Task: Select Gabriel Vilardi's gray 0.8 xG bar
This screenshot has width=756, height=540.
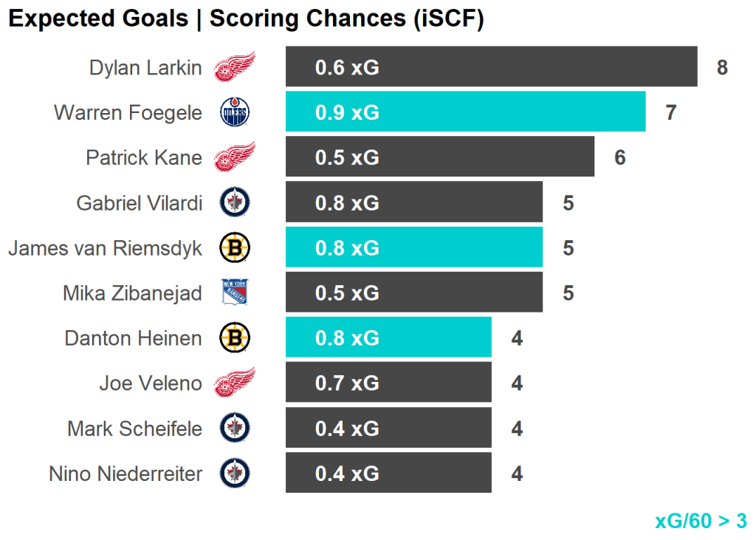Action: point(413,202)
